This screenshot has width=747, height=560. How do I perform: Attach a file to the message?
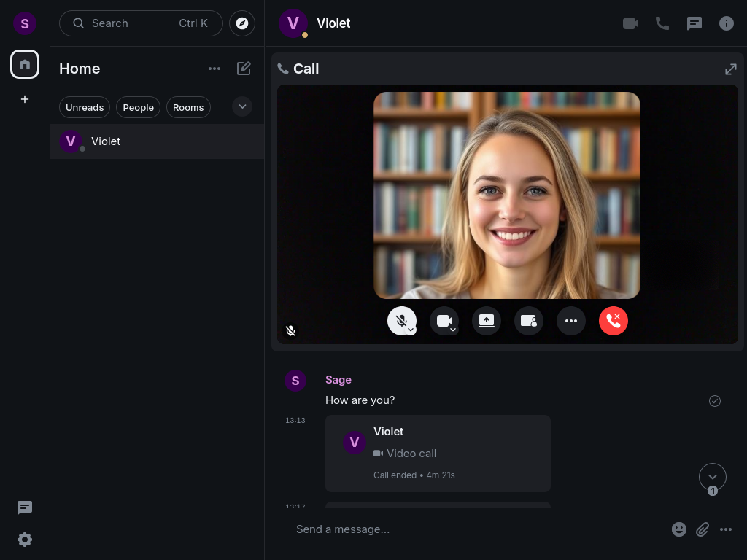pos(703,529)
